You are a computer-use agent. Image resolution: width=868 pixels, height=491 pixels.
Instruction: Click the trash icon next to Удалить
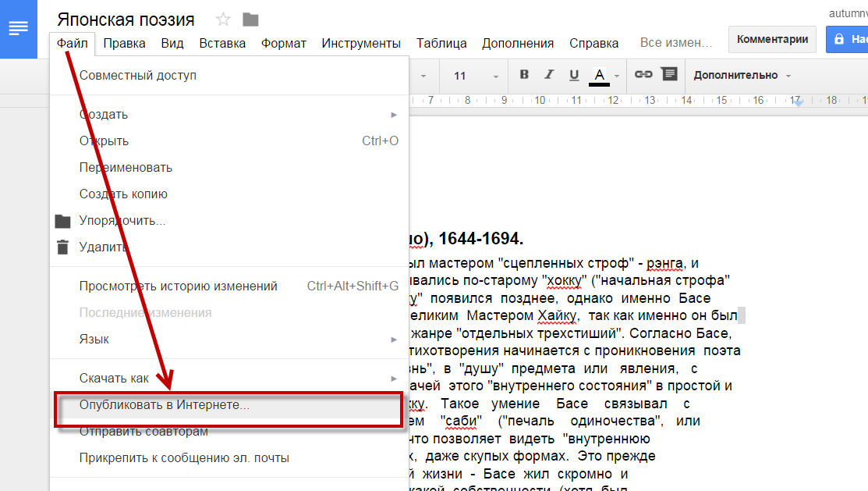coord(62,248)
